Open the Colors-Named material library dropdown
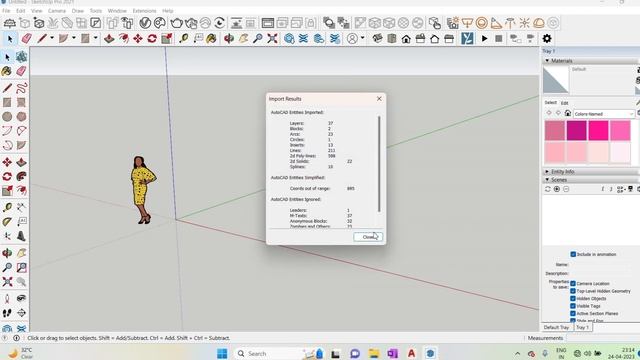The width and height of the screenshot is (640, 360). tap(604, 114)
